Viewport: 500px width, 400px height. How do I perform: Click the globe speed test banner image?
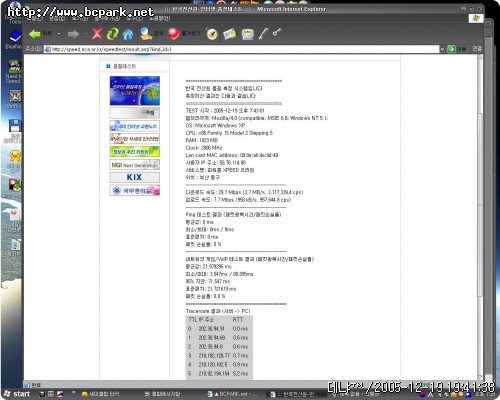(x=135, y=91)
